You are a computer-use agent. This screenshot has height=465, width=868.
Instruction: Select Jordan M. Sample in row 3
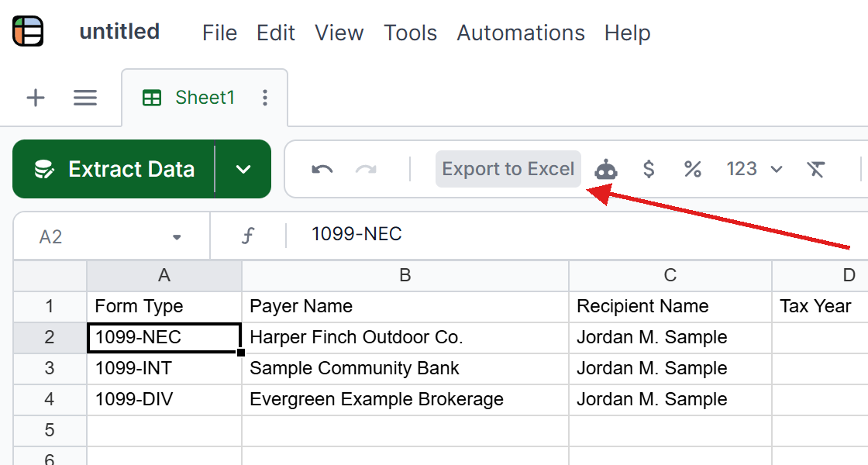[670, 368]
